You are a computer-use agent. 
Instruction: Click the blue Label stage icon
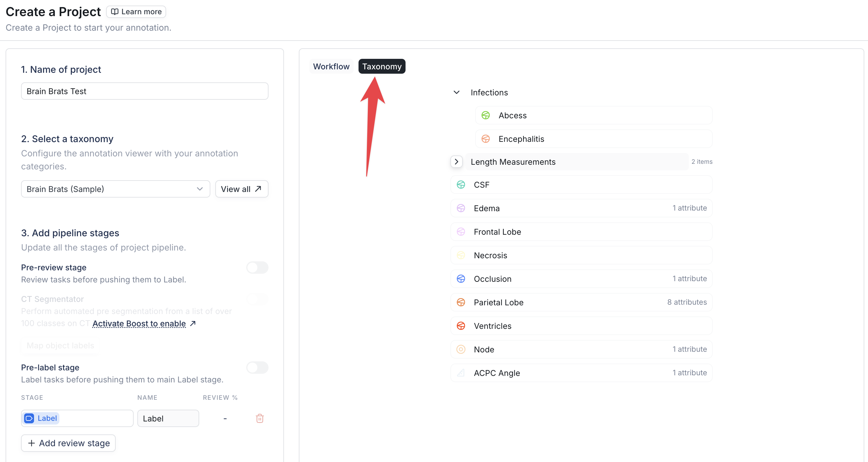[x=29, y=419]
